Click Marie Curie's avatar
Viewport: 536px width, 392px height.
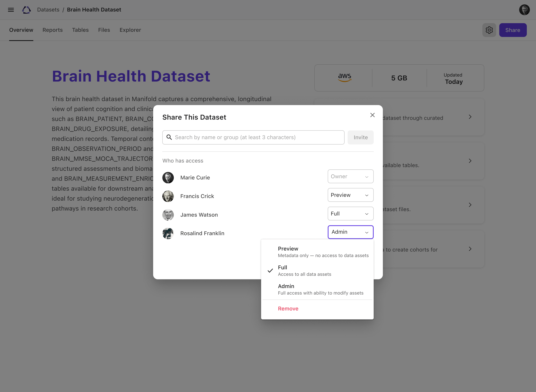168,177
